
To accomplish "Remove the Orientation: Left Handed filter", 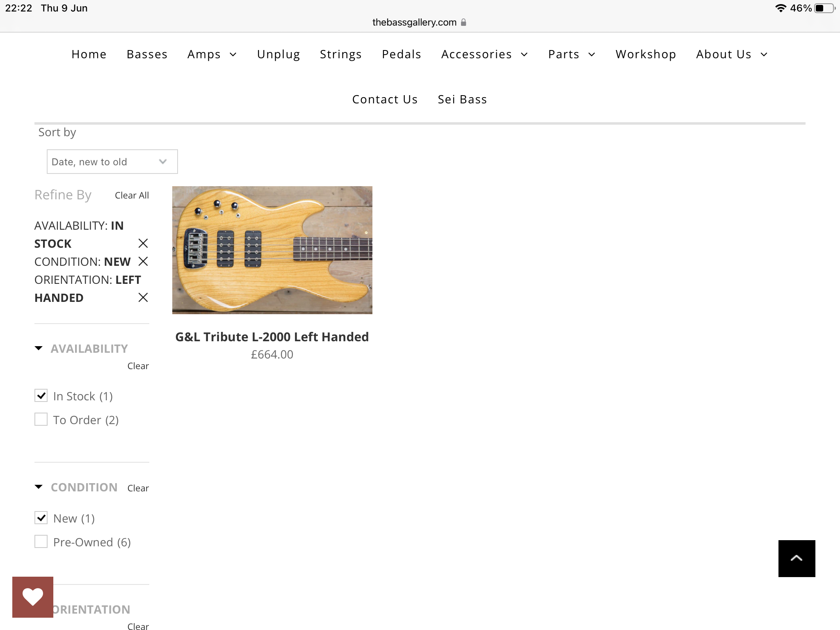I will [143, 297].
